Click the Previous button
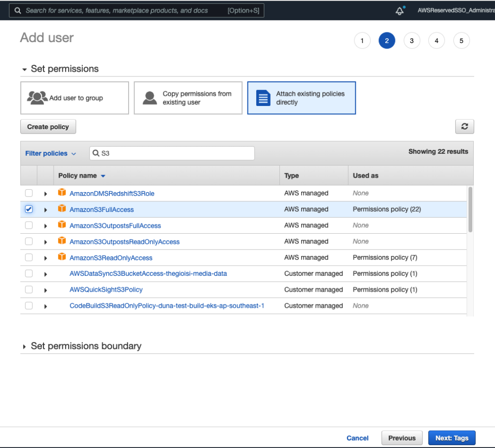Screen dimensions: 495x448 point(402,438)
